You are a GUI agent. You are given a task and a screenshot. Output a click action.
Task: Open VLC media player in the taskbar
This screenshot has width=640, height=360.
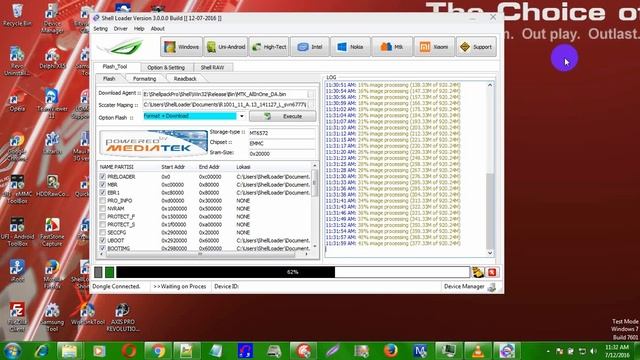click(x=478, y=351)
